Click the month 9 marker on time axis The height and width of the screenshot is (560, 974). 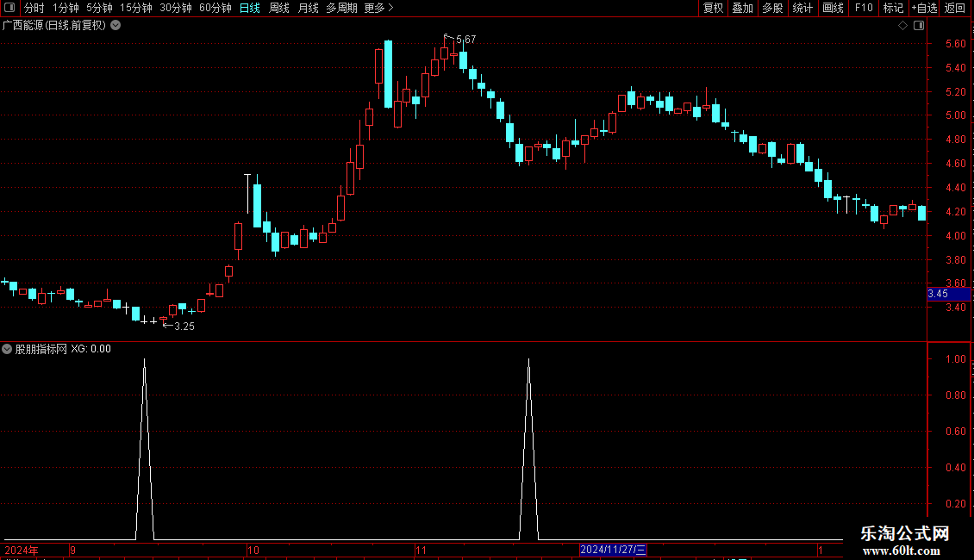coord(72,550)
